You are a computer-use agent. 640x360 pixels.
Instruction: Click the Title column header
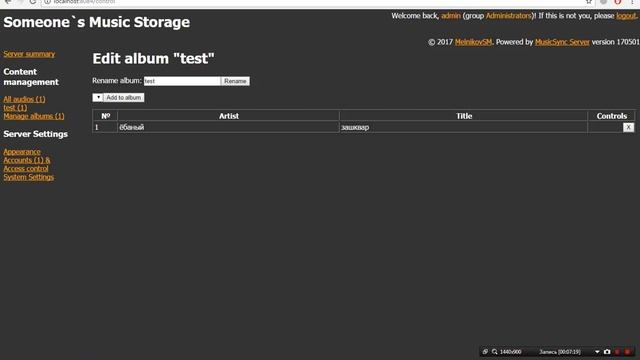(464, 116)
